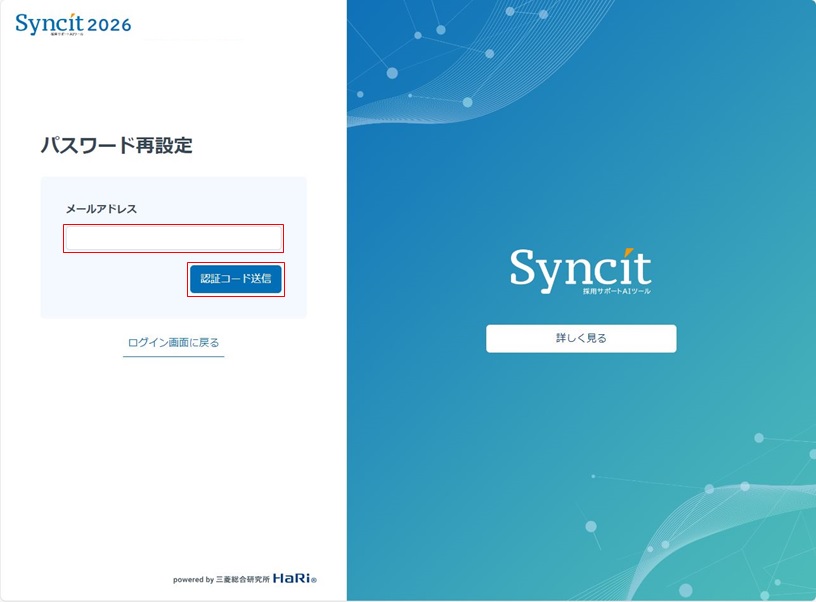Select the red-outlined email text field
Image resolution: width=816 pixels, height=602 pixels.
(x=172, y=239)
